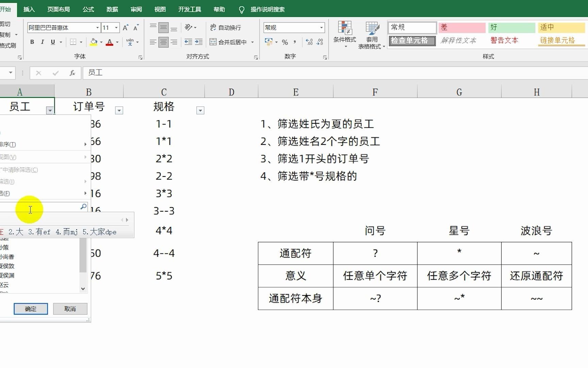Screen dimensions: 588x368
Task: Open the 常规 number format dropdown
Action: [x=321, y=28]
